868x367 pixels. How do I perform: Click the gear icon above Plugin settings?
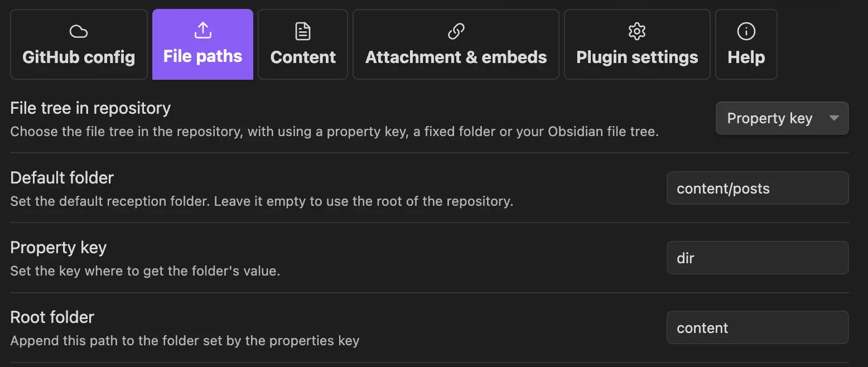(x=636, y=32)
